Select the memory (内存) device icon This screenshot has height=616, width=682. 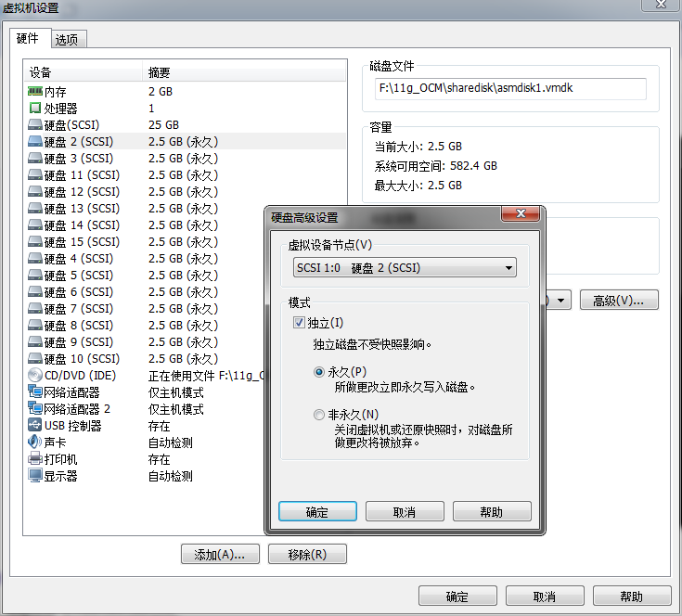tap(35, 92)
